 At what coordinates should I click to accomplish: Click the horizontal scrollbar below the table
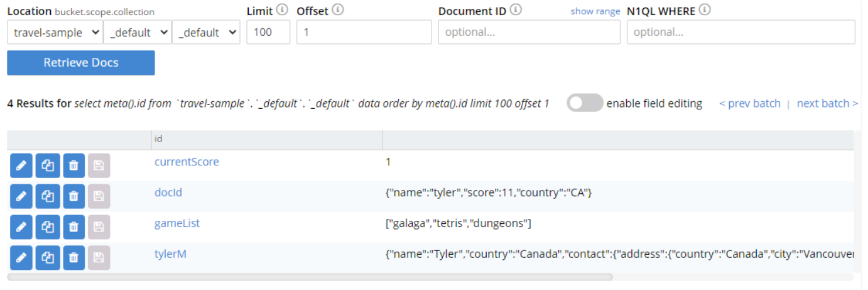pos(310,276)
